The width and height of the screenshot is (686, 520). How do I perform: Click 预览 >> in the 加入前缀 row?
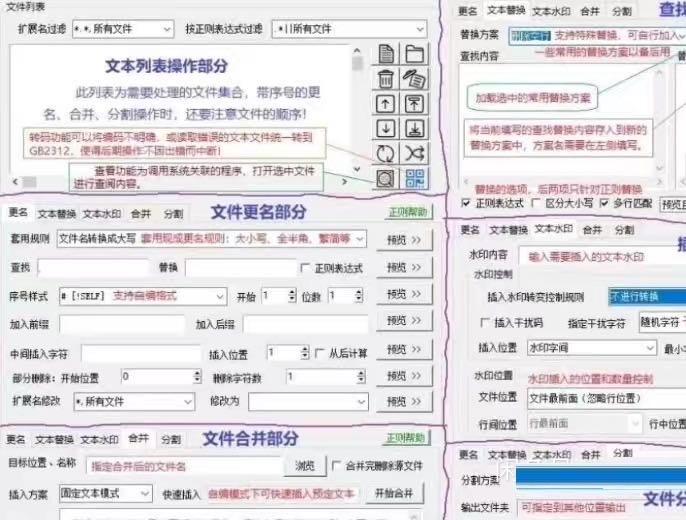pos(404,321)
